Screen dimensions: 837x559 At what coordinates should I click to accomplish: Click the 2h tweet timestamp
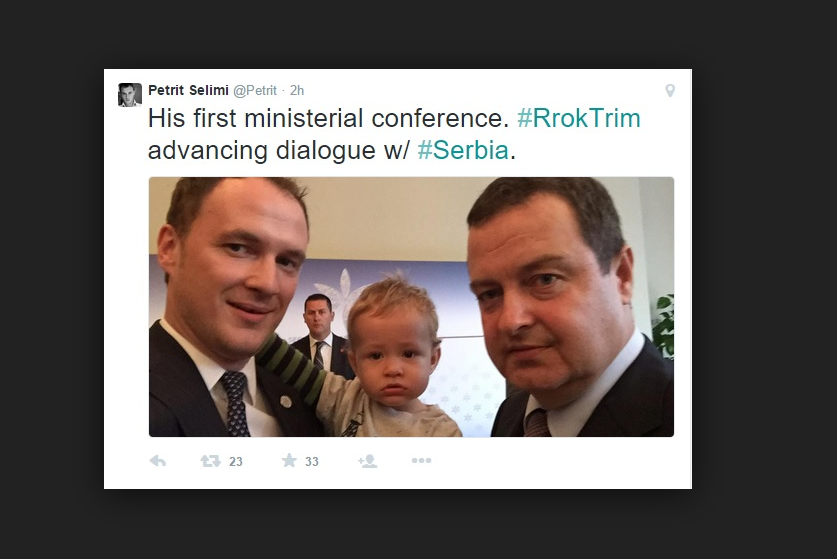coord(297,90)
